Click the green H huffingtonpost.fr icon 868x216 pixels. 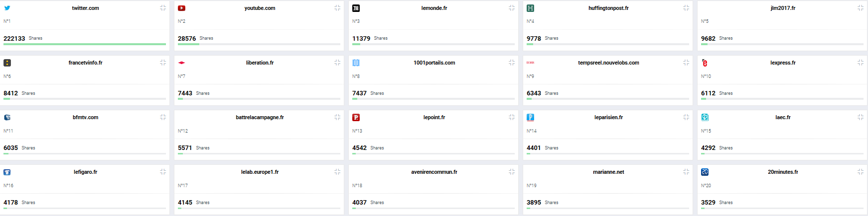(x=530, y=8)
